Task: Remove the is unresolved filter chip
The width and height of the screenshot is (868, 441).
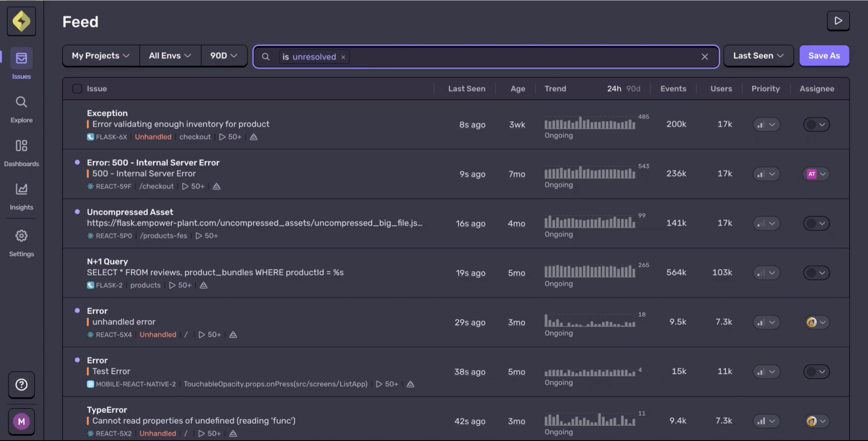Action: 343,57
